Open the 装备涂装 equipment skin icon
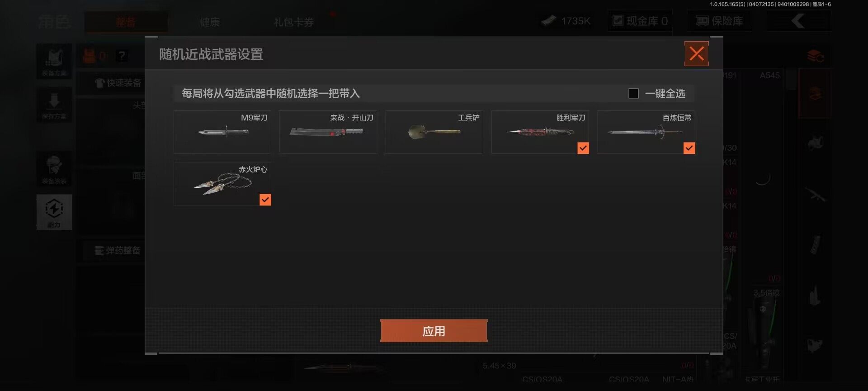Image resolution: width=868 pixels, height=391 pixels. tap(54, 169)
